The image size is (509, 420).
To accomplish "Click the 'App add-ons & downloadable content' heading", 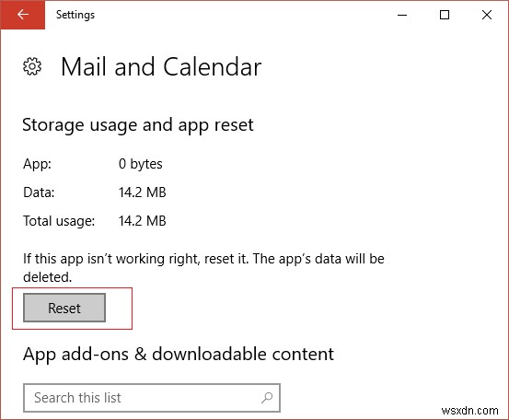I will point(179,355).
